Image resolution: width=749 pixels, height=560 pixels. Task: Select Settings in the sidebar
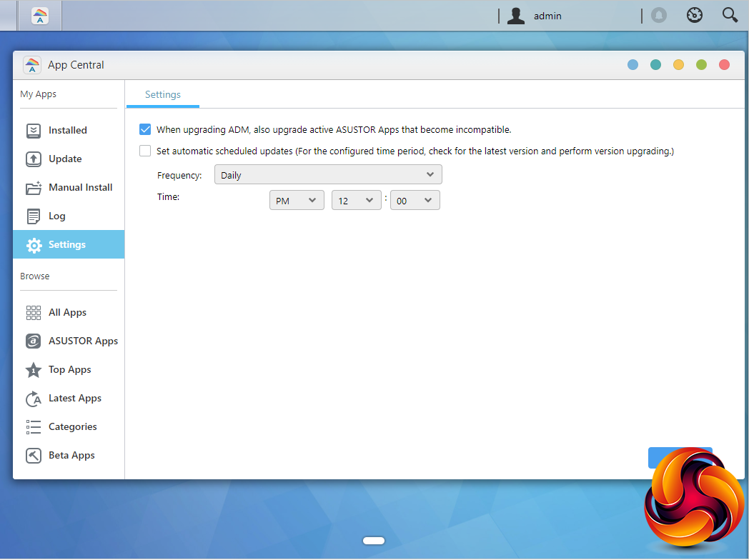[69, 244]
